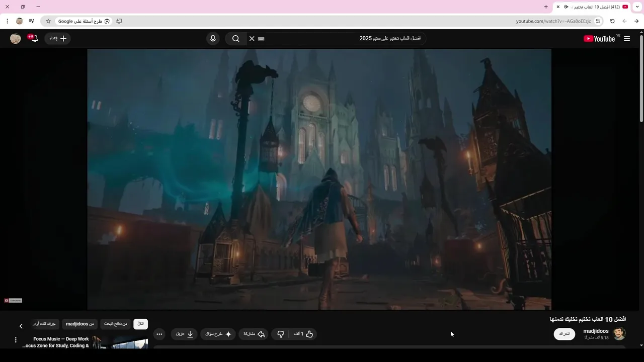644x362 pixels.
Task: Go to YouTube home via logo
Action: tap(599, 39)
